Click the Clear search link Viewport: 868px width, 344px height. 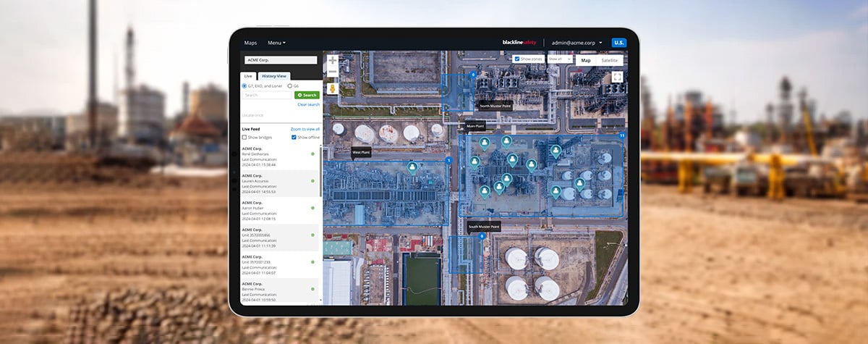(308, 104)
